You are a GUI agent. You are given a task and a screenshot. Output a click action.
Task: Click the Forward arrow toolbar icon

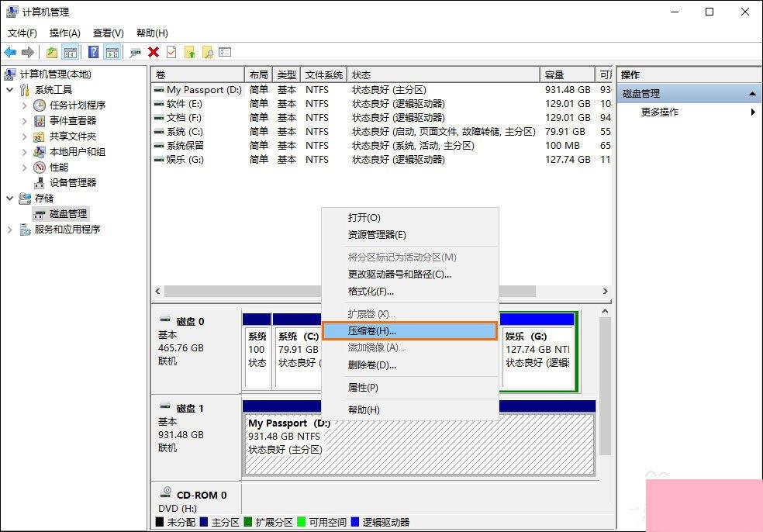[x=28, y=52]
